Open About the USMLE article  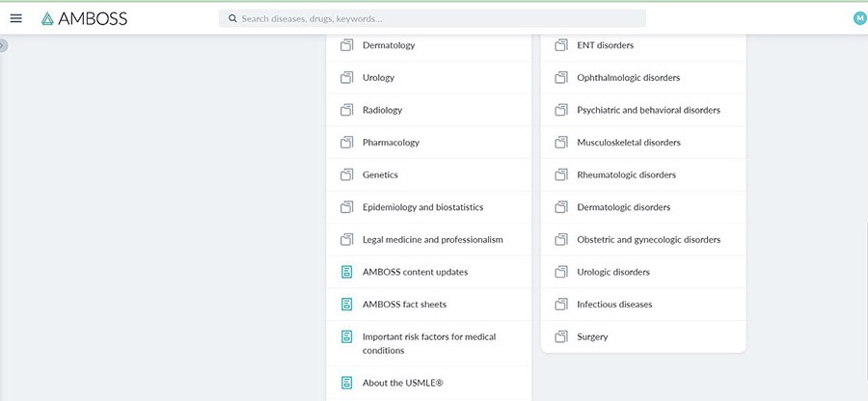(x=403, y=383)
